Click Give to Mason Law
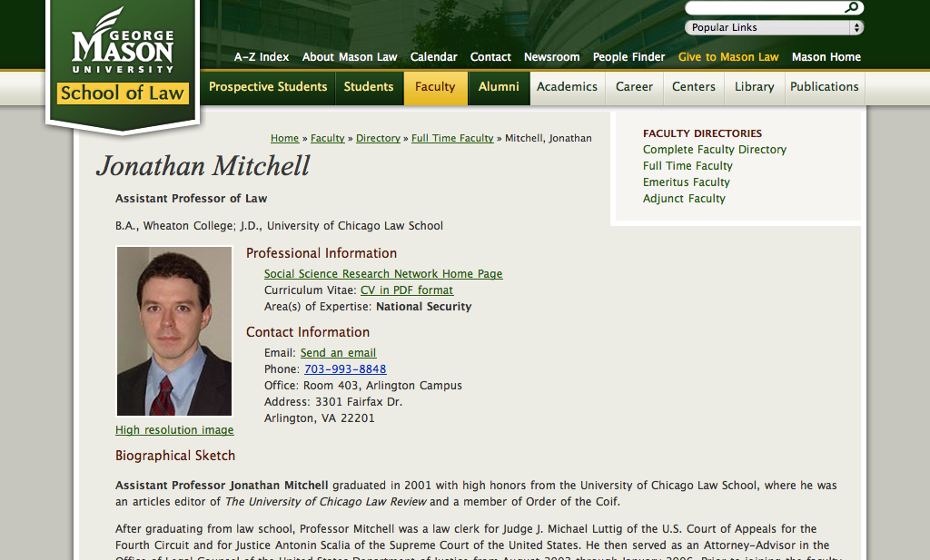 (728, 57)
